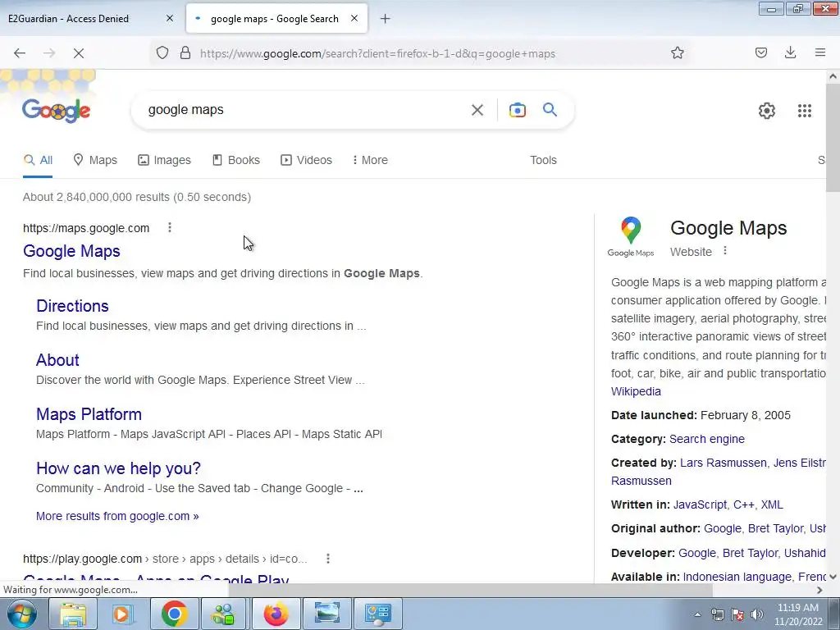Stop loading the page
The height and width of the screenshot is (630, 840).
[78, 53]
